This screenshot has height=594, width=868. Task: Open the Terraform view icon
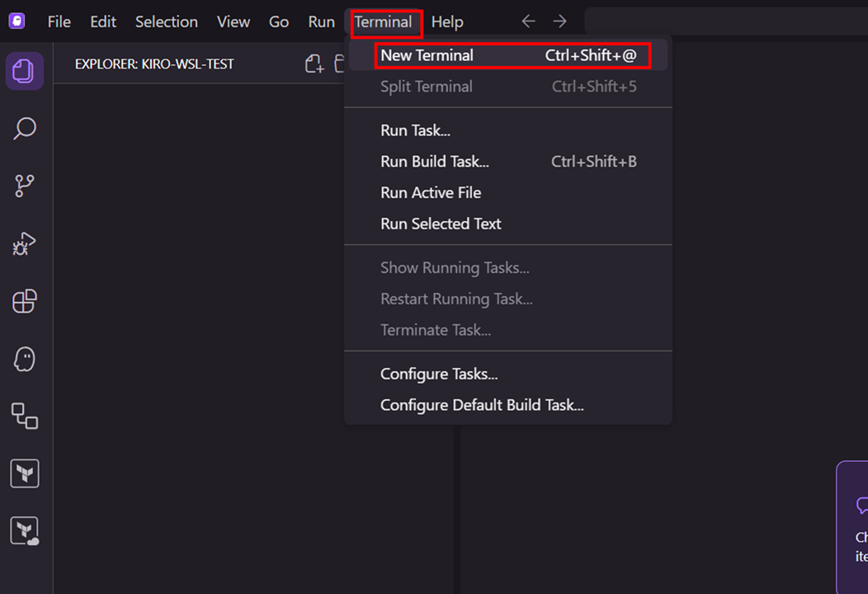pyautogui.click(x=25, y=474)
